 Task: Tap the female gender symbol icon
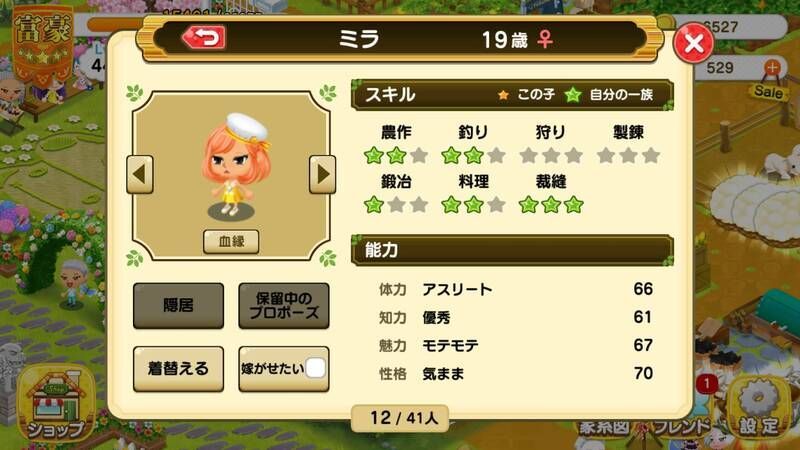[545, 39]
